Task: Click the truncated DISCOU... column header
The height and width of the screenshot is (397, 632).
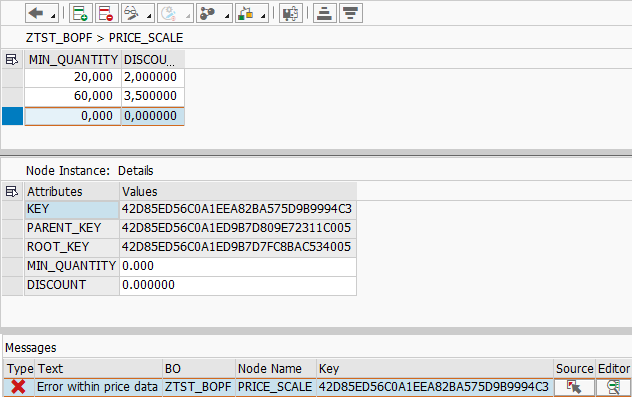Action: (x=153, y=60)
